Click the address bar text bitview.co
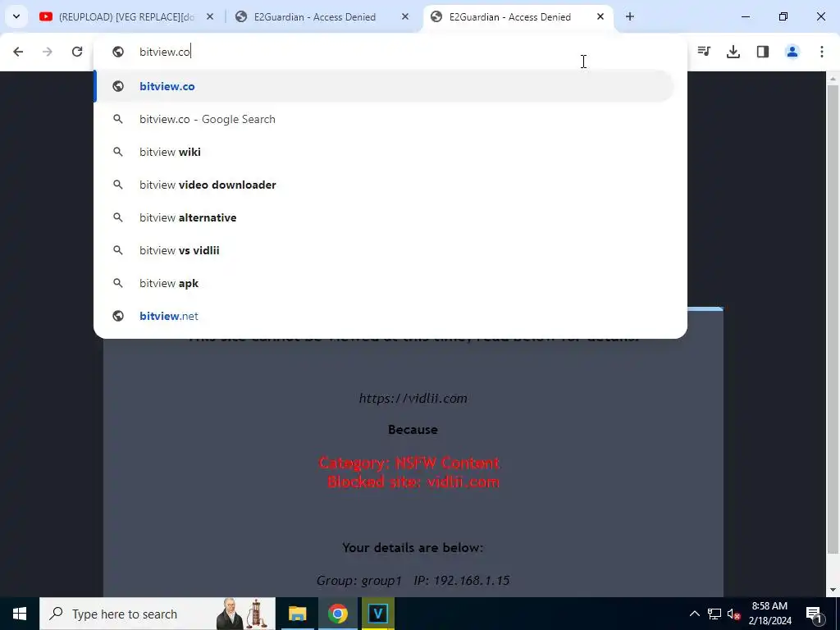 [x=164, y=52]
